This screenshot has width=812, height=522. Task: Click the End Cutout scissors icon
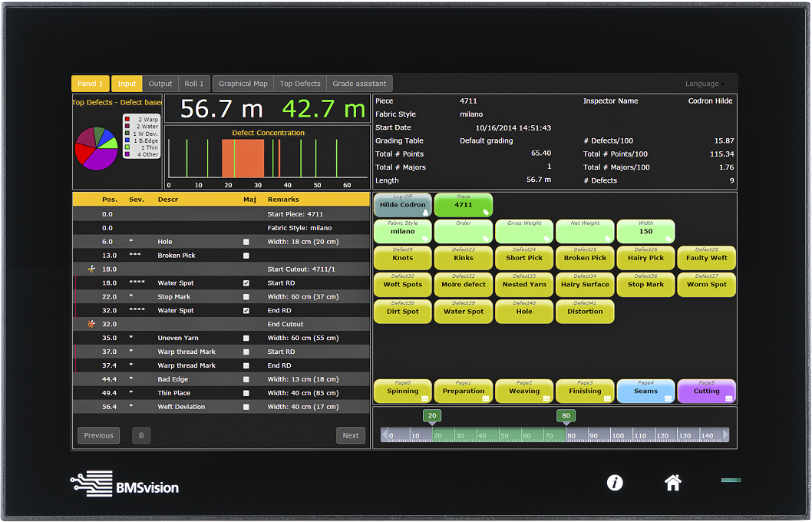92,325
